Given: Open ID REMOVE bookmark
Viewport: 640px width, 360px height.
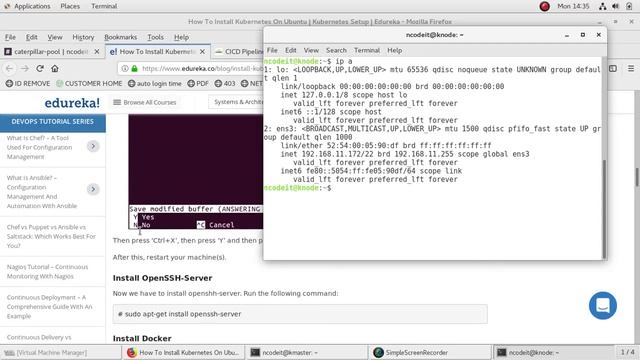Looking at the screenshot, I should click(x=28, y=83).
